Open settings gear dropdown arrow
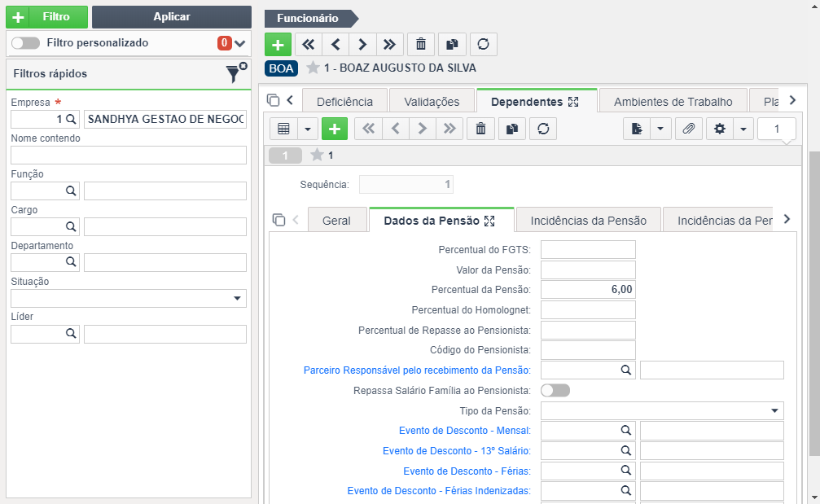820x504 pixels. 743,129
